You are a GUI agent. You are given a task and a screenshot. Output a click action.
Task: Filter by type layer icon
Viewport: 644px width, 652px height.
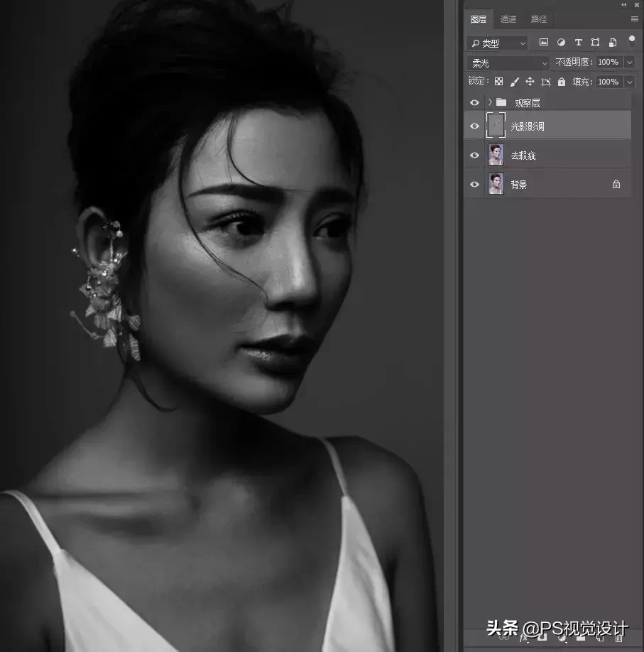coord(578,42)
